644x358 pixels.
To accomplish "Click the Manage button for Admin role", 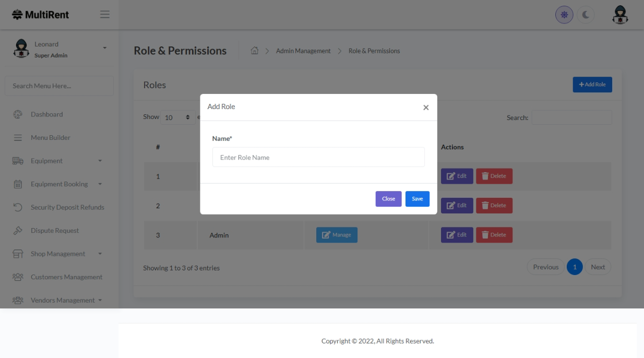I will pos(337,235).
